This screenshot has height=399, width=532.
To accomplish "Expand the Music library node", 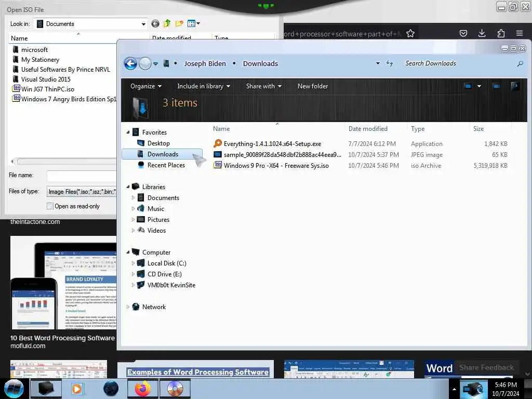I will (x=133, y=208).
